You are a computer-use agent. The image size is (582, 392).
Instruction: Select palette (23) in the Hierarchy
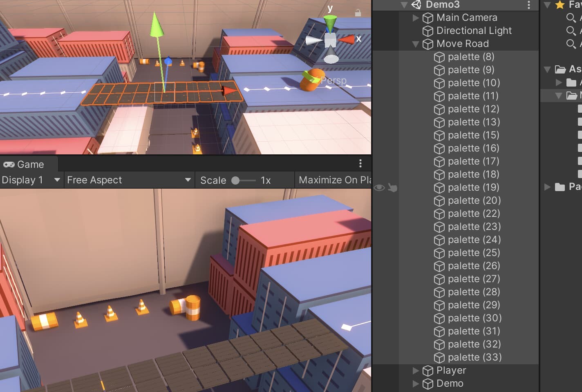pos(474,227)
